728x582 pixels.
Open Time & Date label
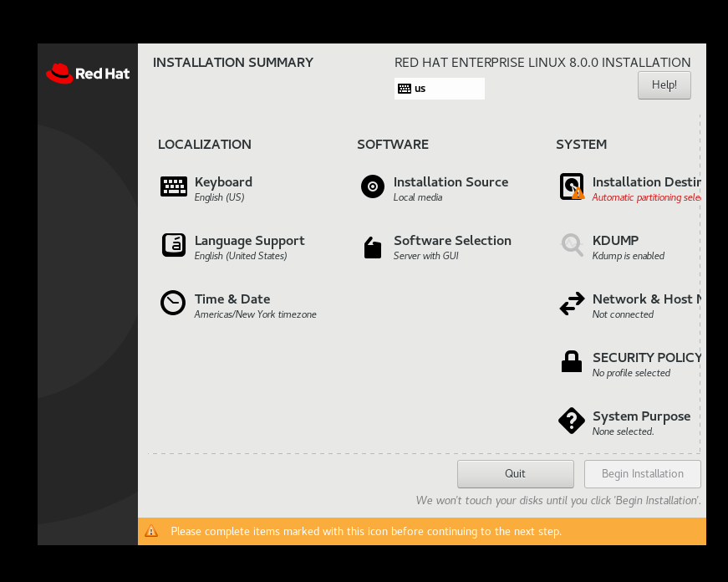pyautogui.click(x=232, y=299)
